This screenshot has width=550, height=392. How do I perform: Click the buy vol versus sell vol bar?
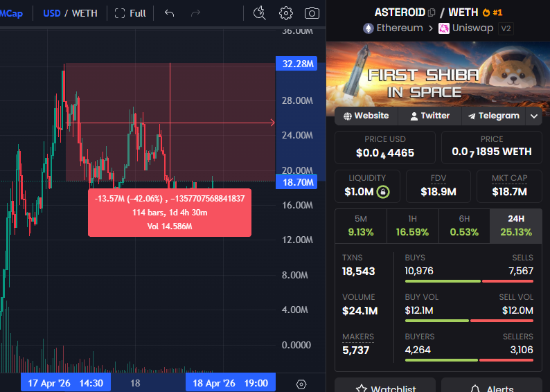[469, 321]
